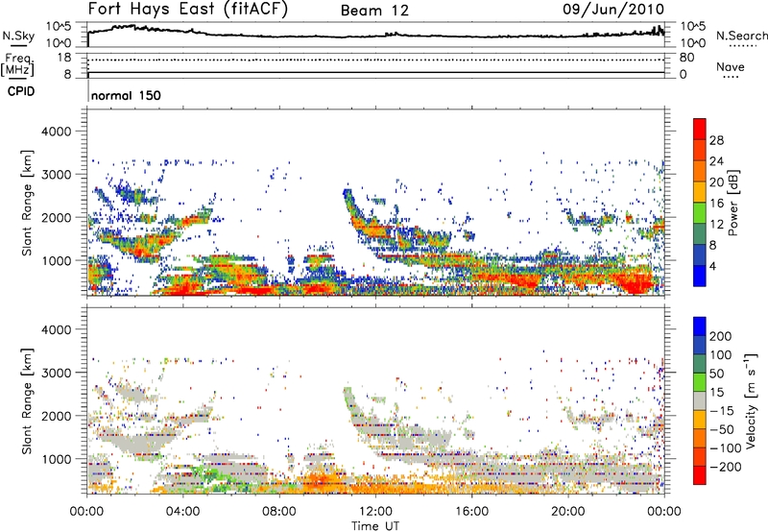This screenshot has width=768, height=532.
Task: Pick the light green Power color bar segment
Action: click(x=700, y=213)
